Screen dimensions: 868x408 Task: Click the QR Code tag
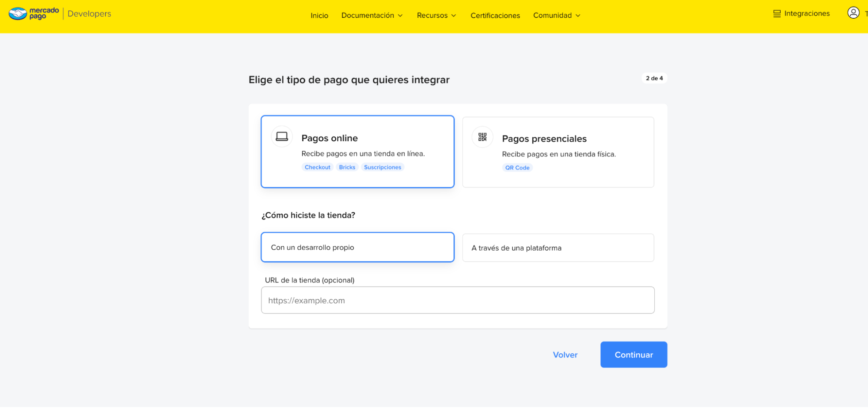pos(517,168)
